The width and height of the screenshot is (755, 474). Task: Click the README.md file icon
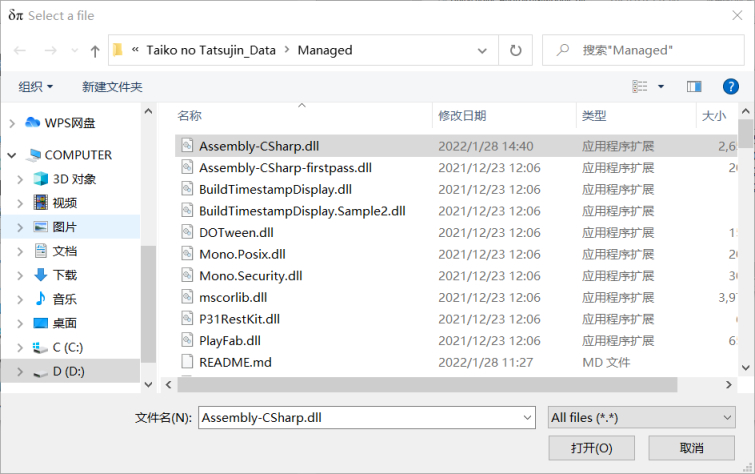(x=187, y=362)
